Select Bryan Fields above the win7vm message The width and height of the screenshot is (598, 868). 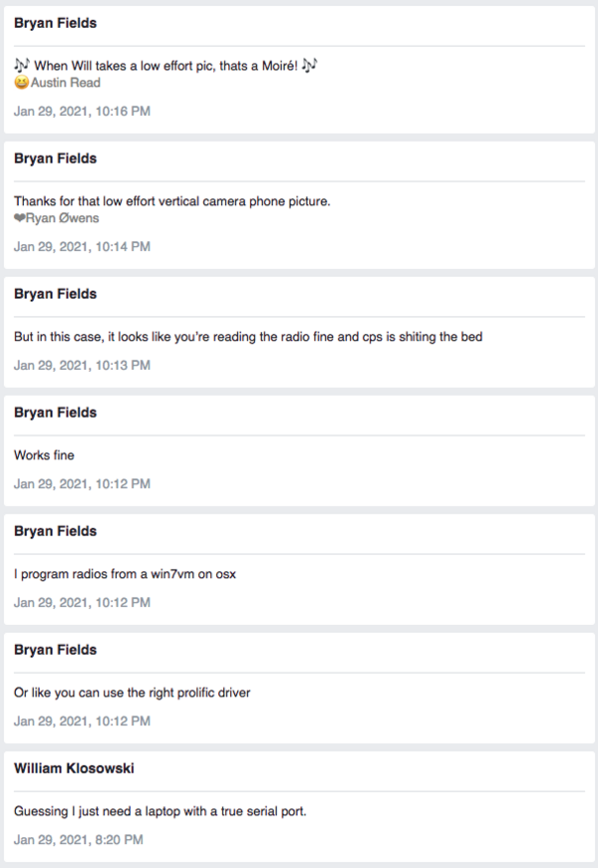tap(55, 531)
